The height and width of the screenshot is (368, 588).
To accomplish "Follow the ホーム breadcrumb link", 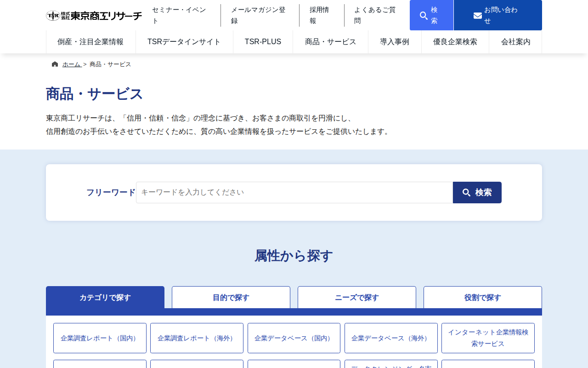I will tap(71, 64).
